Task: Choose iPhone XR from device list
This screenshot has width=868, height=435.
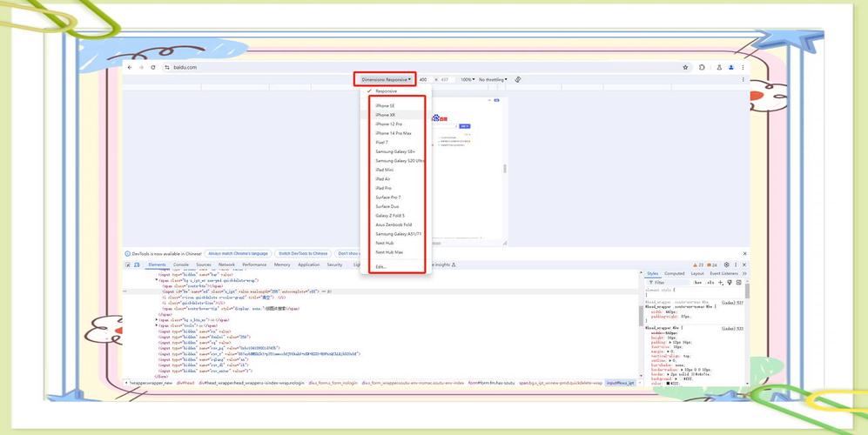Action: coord(386,115)
